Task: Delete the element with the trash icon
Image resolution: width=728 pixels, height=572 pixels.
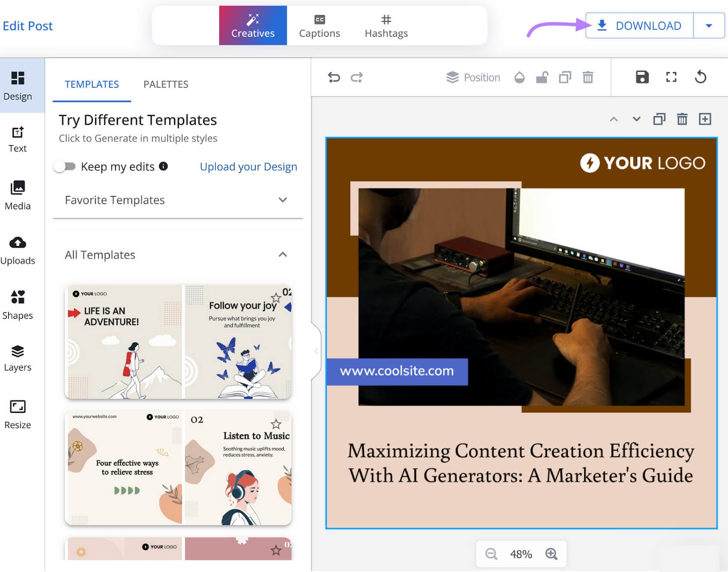Action: pyautogui.click(x=588, y=77)
